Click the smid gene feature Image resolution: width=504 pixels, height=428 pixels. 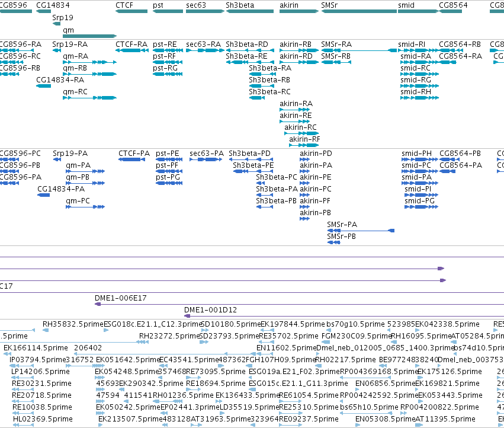[418, 11]
